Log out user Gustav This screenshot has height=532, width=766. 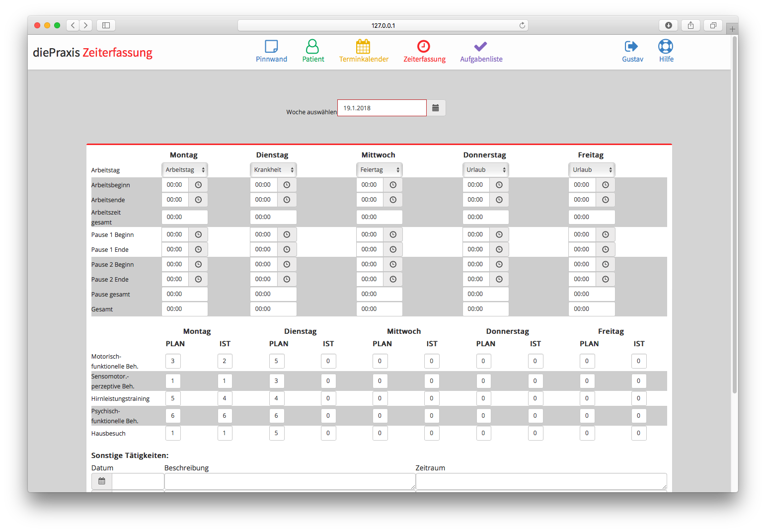click(632, 51)
